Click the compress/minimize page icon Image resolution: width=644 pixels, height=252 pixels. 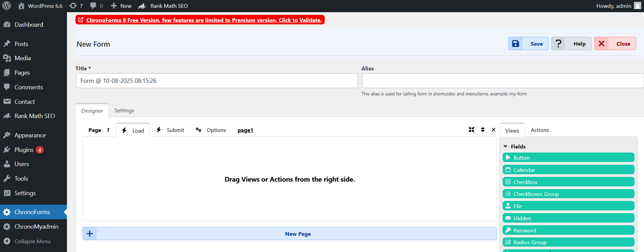tap(471, 130)
